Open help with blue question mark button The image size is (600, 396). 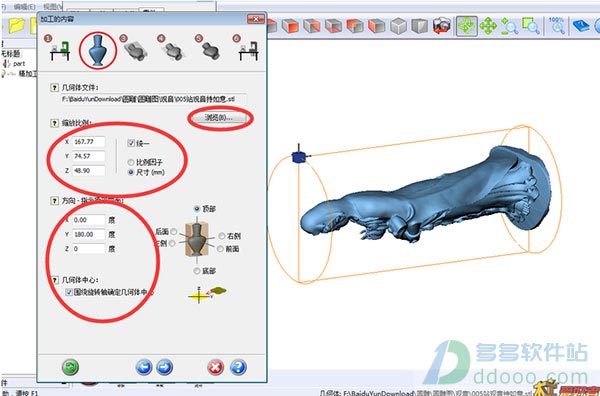(238, 367)
